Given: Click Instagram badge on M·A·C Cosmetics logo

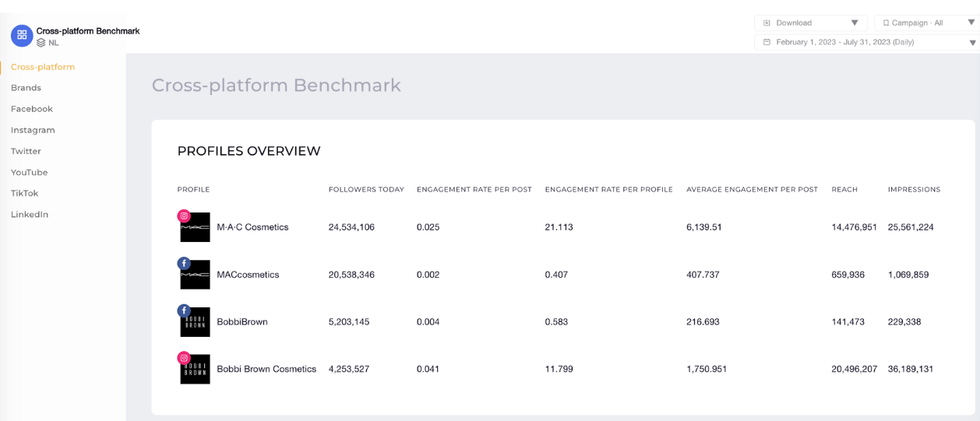Looking at the screenshot, I should coord(184,216).
